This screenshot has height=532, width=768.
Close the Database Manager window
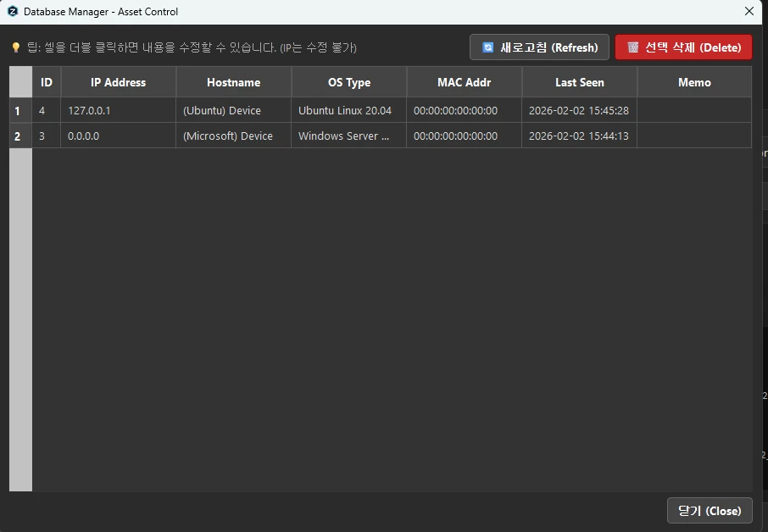point(749,11)
